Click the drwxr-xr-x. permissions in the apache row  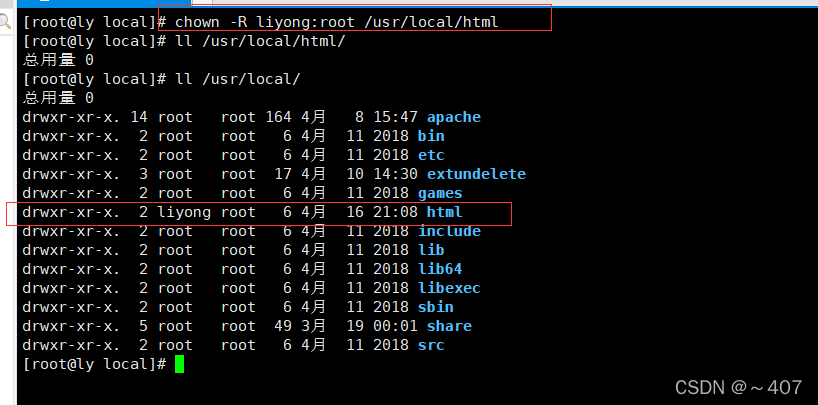tap(71, 117)
